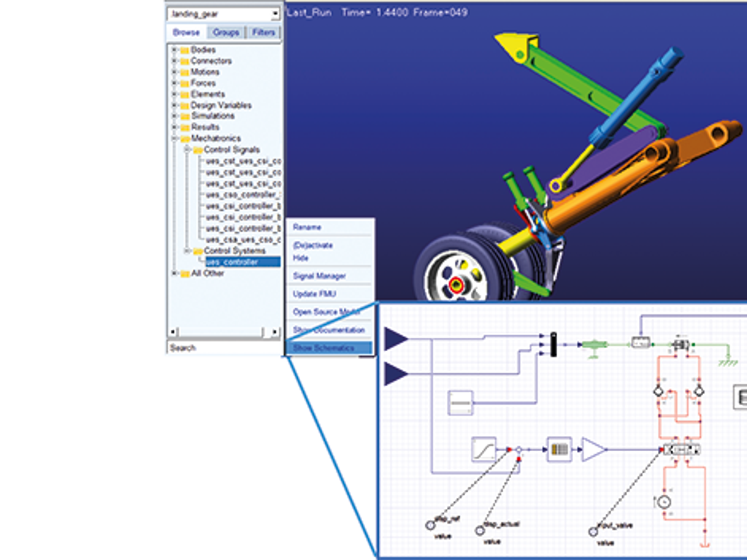Collapse the Control Signals subtree
Viewport: 747px width, 560px height.
(x=187, y=149)
